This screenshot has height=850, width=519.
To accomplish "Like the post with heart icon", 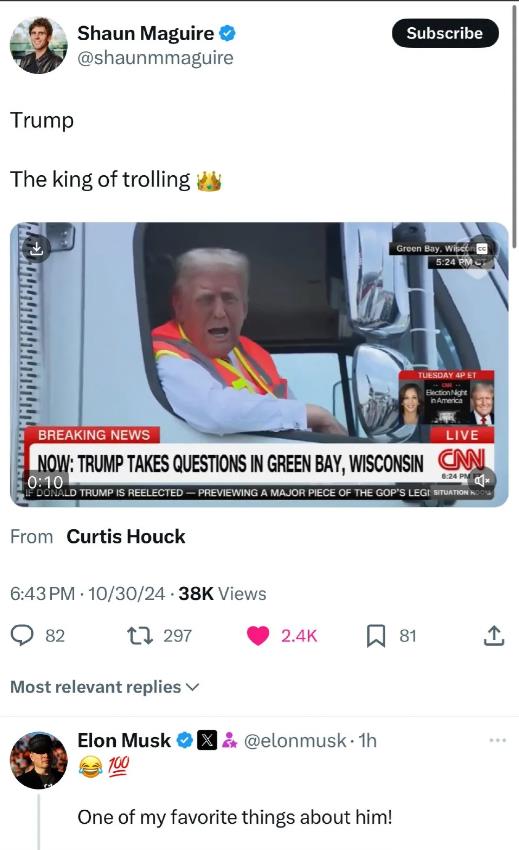I will coord(258,635).
